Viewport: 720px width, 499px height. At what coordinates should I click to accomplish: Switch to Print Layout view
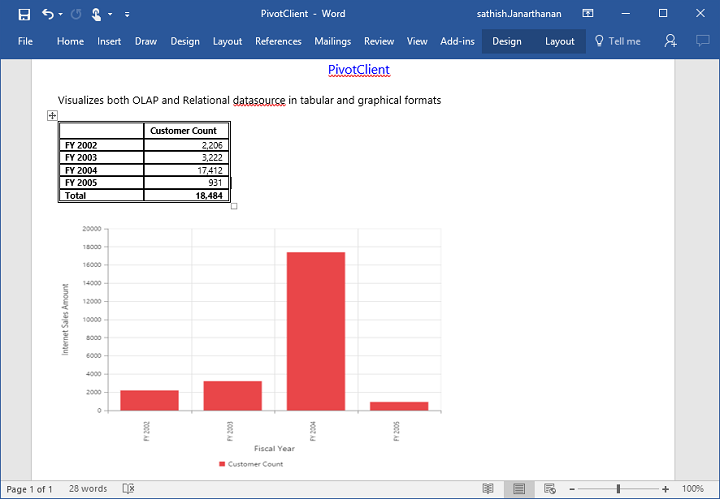click(x=518, y=489)
